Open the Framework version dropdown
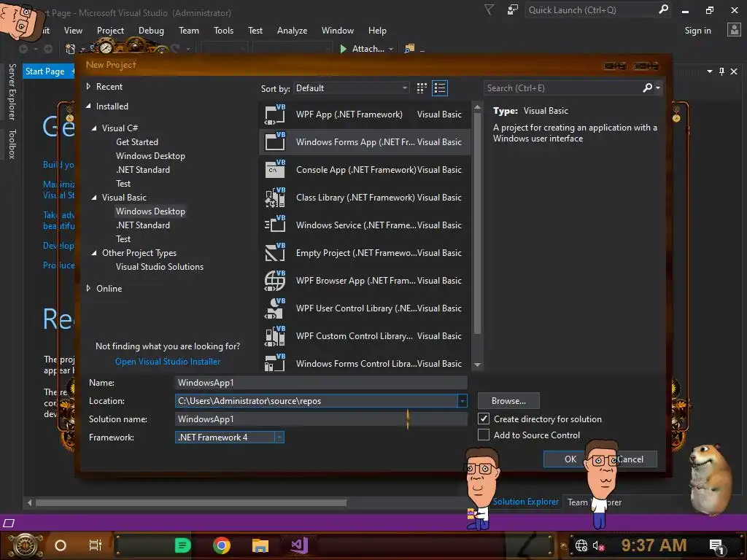 click(x=230, y=437)
